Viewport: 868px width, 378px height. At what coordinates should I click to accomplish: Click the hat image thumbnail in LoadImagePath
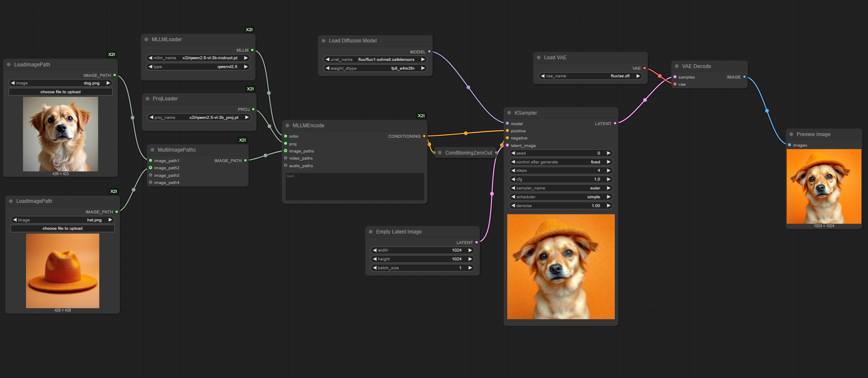click(x=62, y=270)
